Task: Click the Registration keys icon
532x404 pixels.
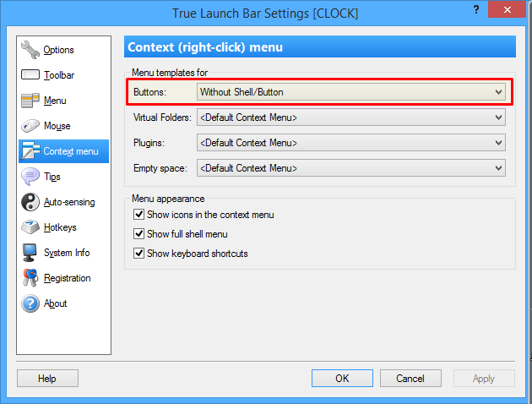Action: (x=30, y=278)
